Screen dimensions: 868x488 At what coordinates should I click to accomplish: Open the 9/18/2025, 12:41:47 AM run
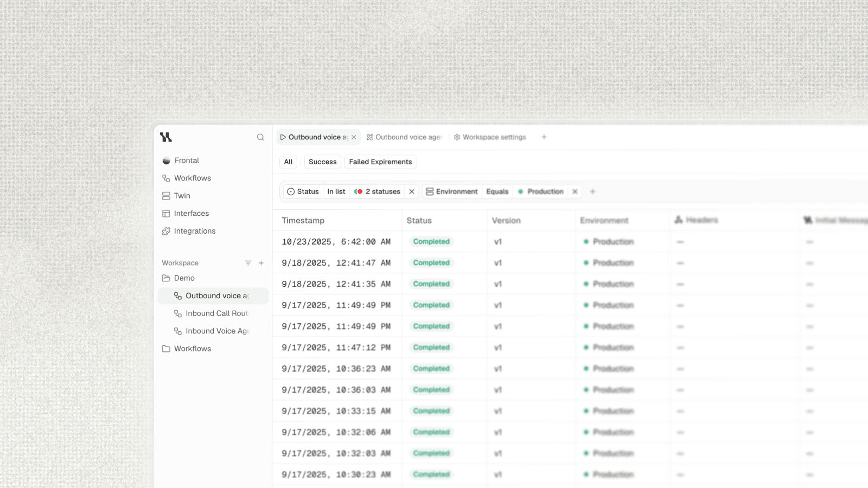point(570,263)
